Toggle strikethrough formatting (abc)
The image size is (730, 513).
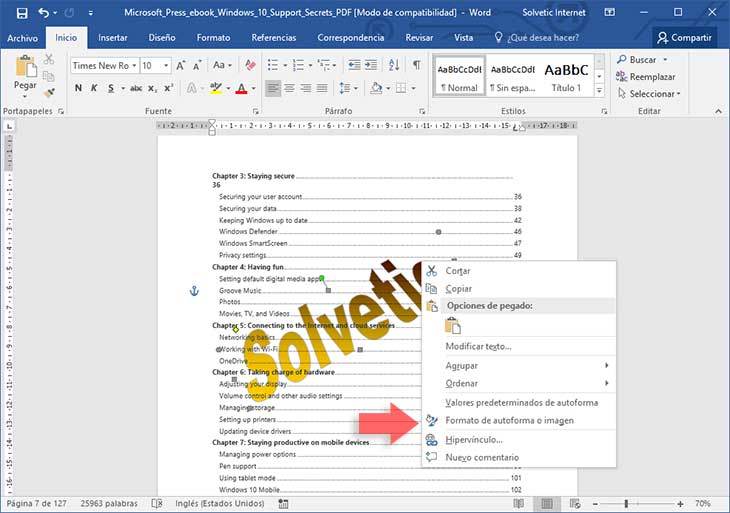[x=136, y=88]
